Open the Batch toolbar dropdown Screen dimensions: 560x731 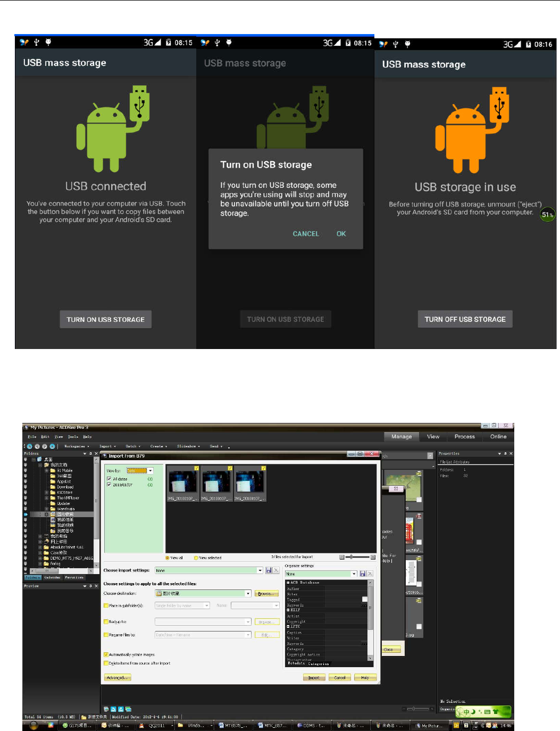[133, 446]
